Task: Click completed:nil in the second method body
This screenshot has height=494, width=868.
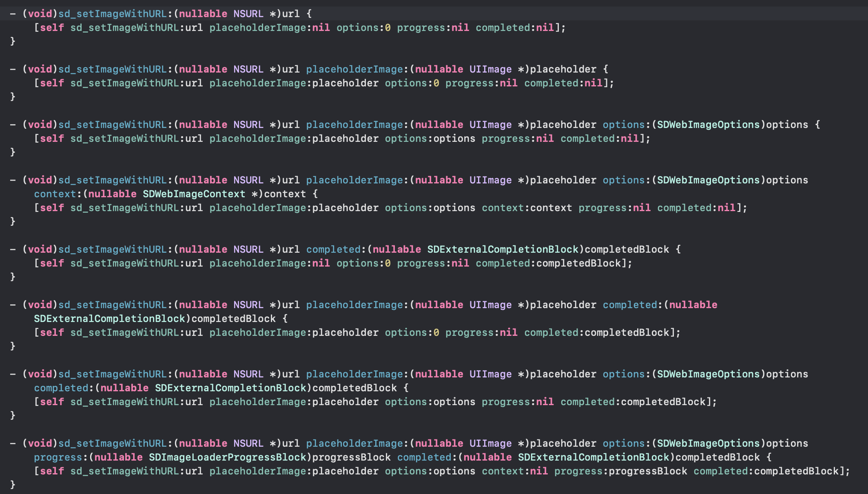Action: pyautogui.click(x=563, y=83)
